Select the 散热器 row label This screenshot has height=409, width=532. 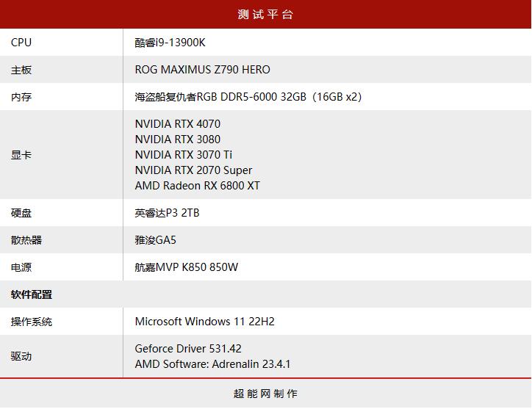[x=26, y=240]
